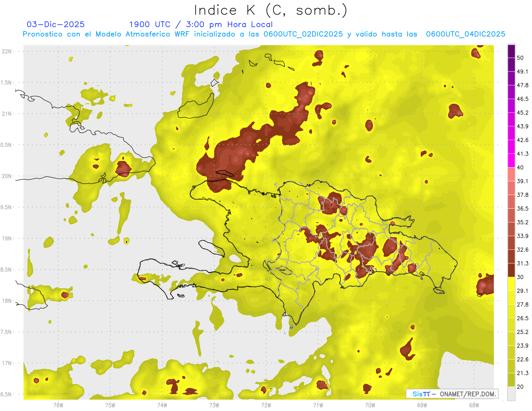Click the colorbar value "36.5"
The image size is (532, 411).
(523, 208)
